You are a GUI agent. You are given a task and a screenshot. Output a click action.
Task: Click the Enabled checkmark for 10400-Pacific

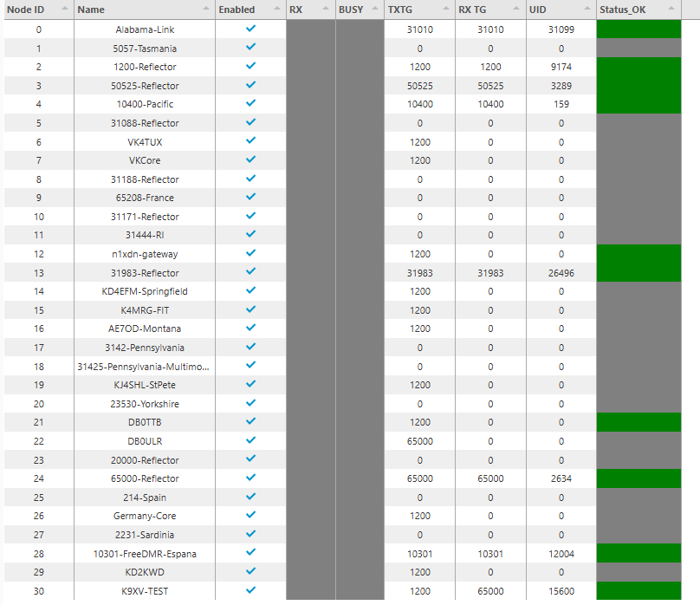tap(250, 104)
